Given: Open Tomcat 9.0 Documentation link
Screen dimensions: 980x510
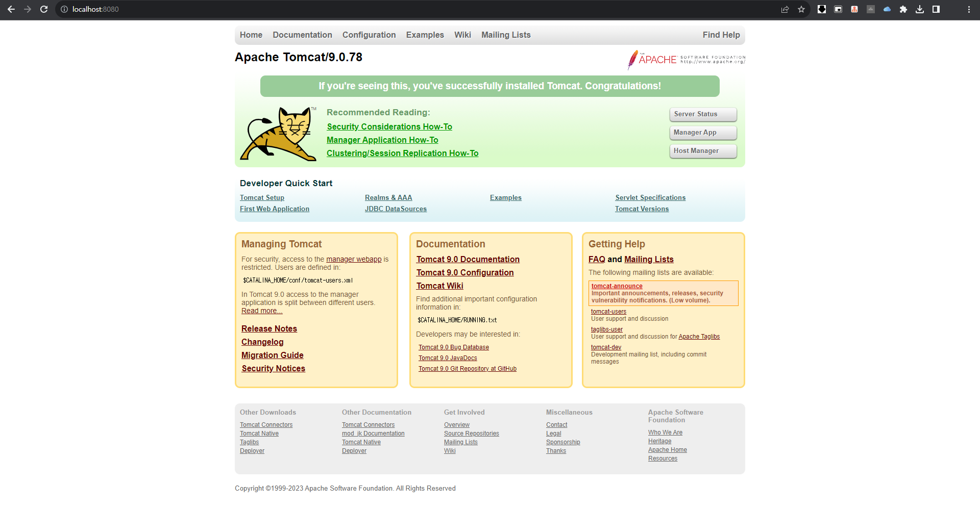Looking at the screenshot, I should pos(468,259).
